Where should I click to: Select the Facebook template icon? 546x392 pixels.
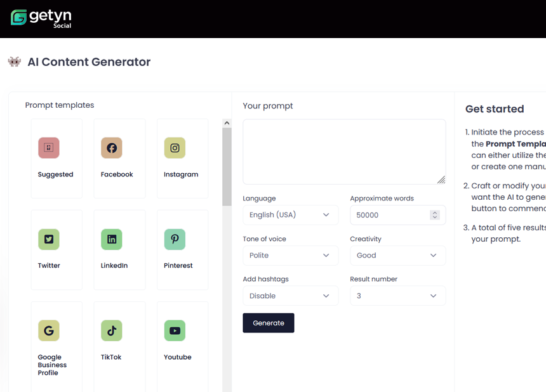[x=112, y=148]
